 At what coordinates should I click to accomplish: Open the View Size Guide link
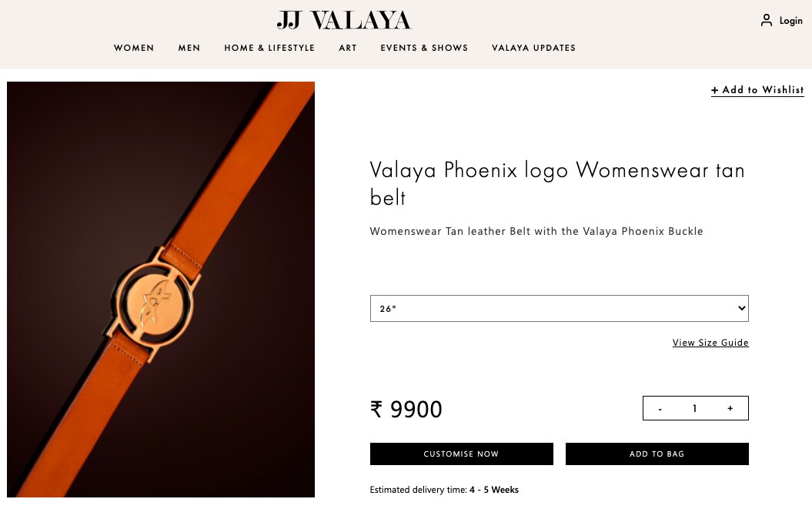click(710, 343)
